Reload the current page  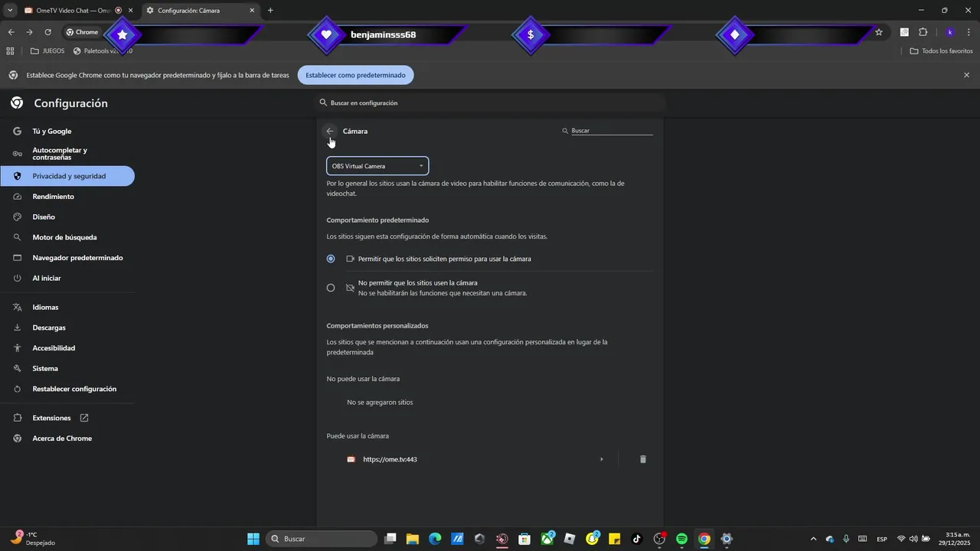pos(47,32)
